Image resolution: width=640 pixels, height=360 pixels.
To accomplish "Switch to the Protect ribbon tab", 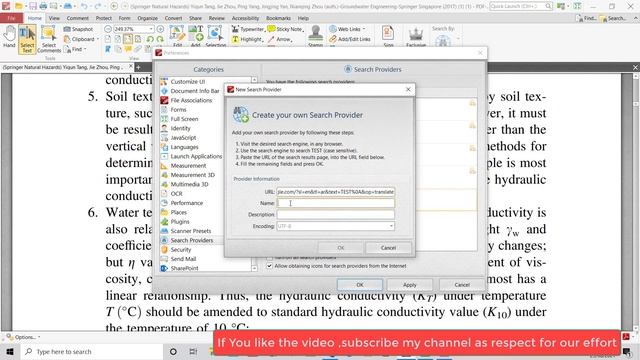I will (x=104, y=18).
